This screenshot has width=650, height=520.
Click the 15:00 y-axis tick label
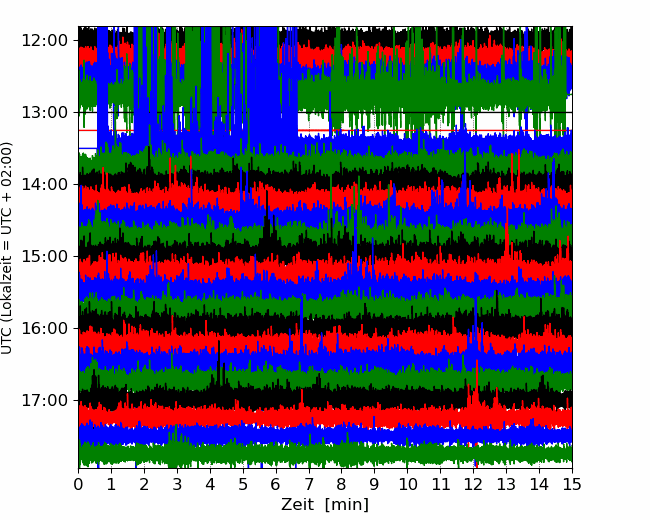coord(44,256)
